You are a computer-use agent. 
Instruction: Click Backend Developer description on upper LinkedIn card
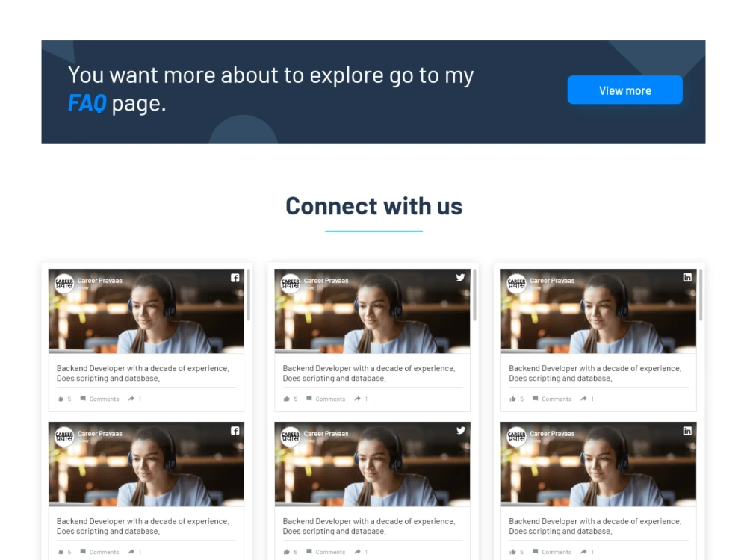tap(595, 373)
